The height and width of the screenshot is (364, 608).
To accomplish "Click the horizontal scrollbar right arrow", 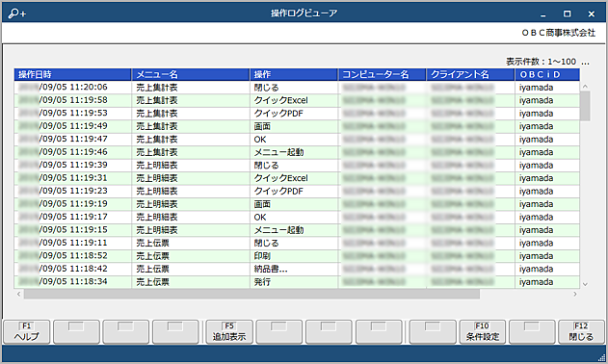I will pyautogui.click(x=575, y=295).
